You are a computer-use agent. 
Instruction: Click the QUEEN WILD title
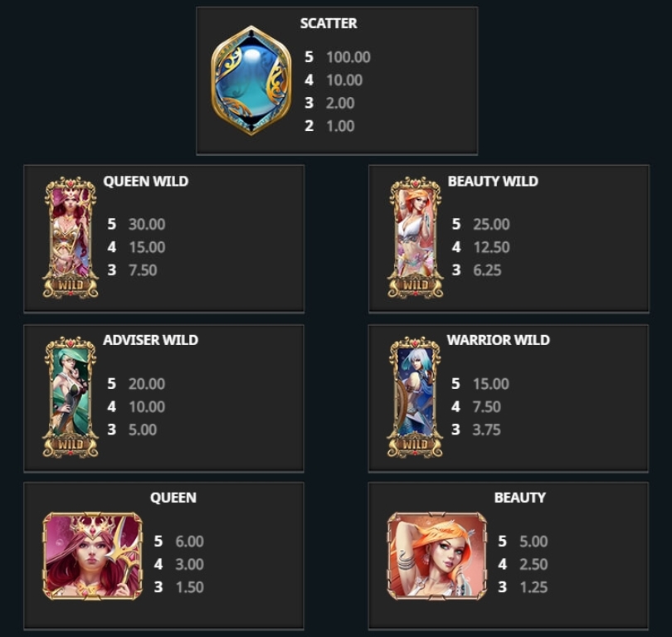coord(146,181)
